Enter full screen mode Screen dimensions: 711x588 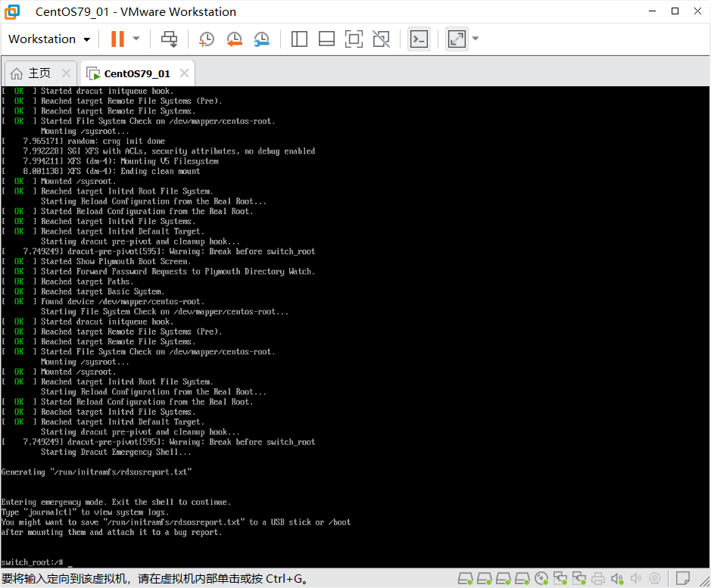354,39
